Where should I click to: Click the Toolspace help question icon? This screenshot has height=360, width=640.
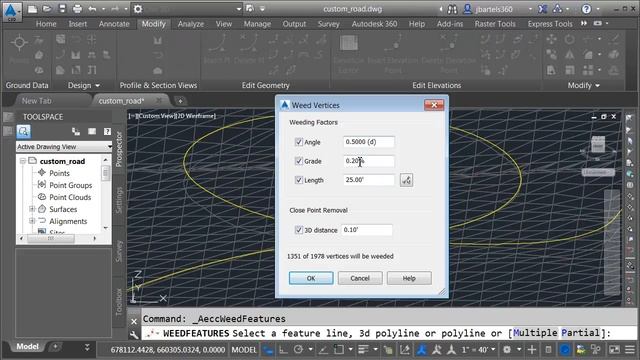click(x=107, y=131)
